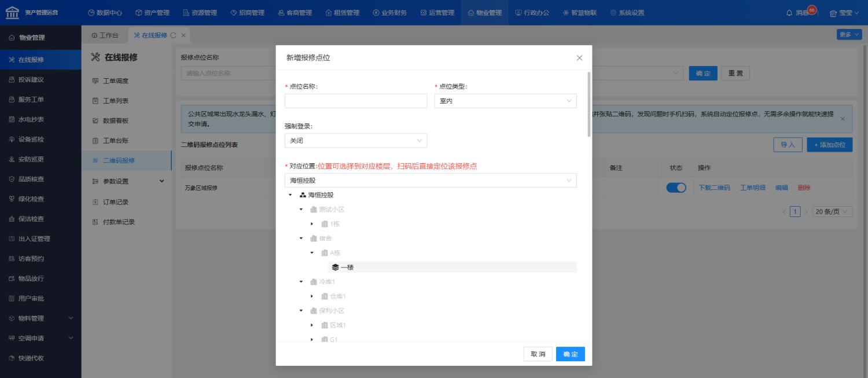
Task: Toggle the 万象区域报修 status switch
Action: [676, 188]
